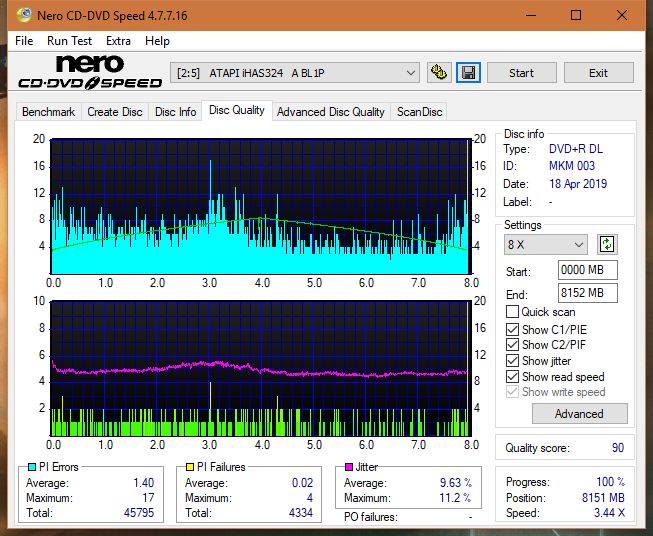The height and width of the screenshot is (536, 653).
Task: Click the PI Failures average 0.02
Action: coord(302,483)
